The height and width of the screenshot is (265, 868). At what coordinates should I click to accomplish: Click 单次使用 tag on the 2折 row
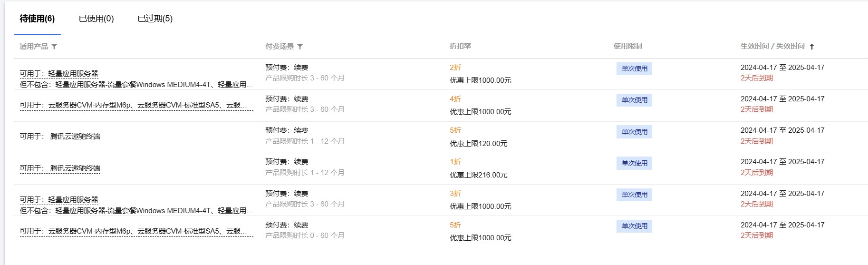[635, 69]
